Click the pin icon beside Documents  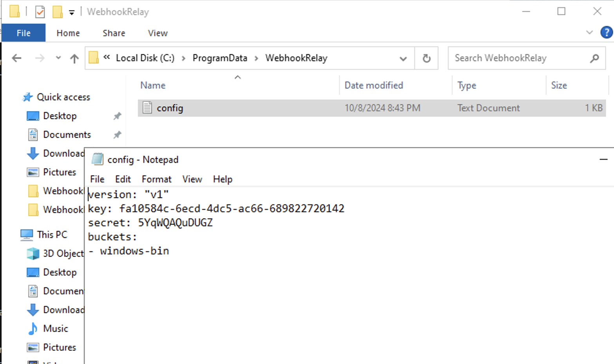click(117, 135)
